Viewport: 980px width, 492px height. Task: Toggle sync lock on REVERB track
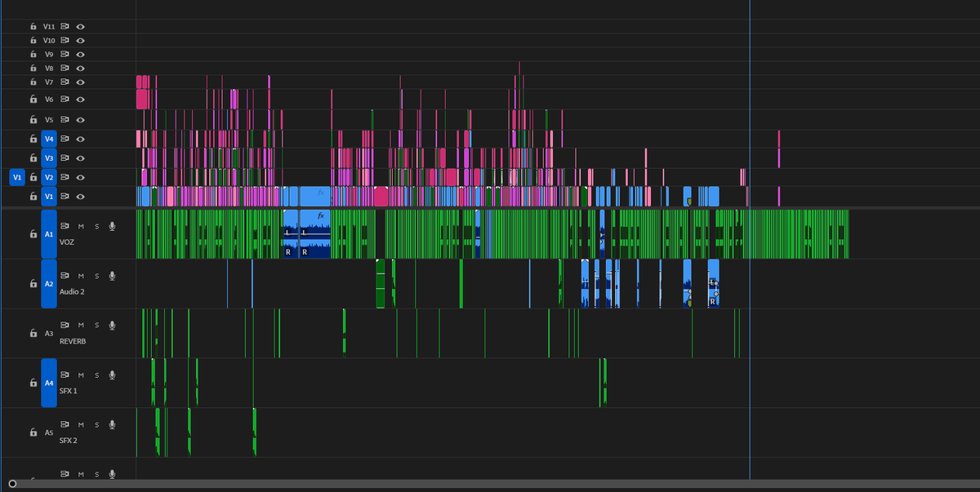(x=65, y=326)
